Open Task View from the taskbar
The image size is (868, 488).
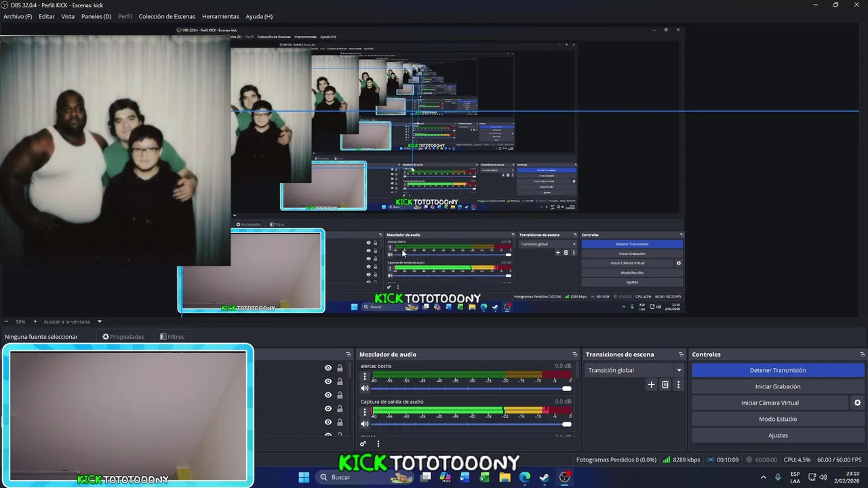click(425, 477)
